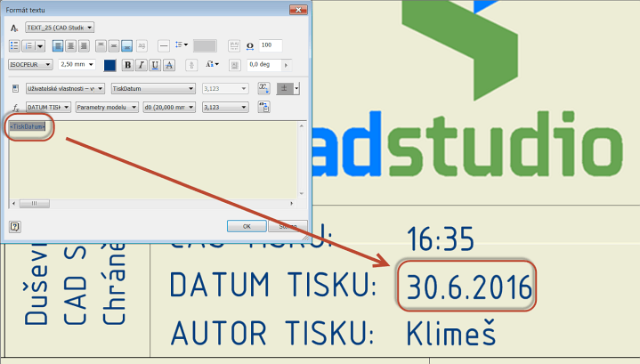Click the property icon beside Uživatelské vlastnosti

[x=15, y=88]
